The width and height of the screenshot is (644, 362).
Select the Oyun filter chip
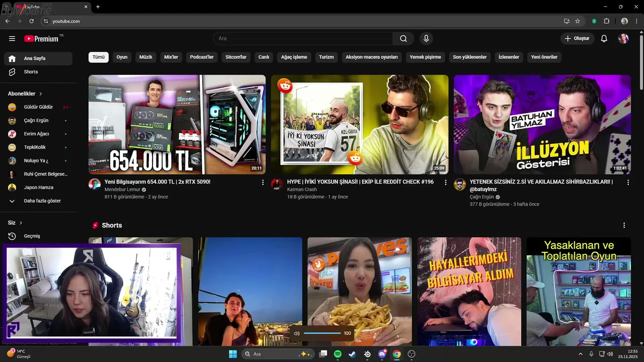(122, 57)
